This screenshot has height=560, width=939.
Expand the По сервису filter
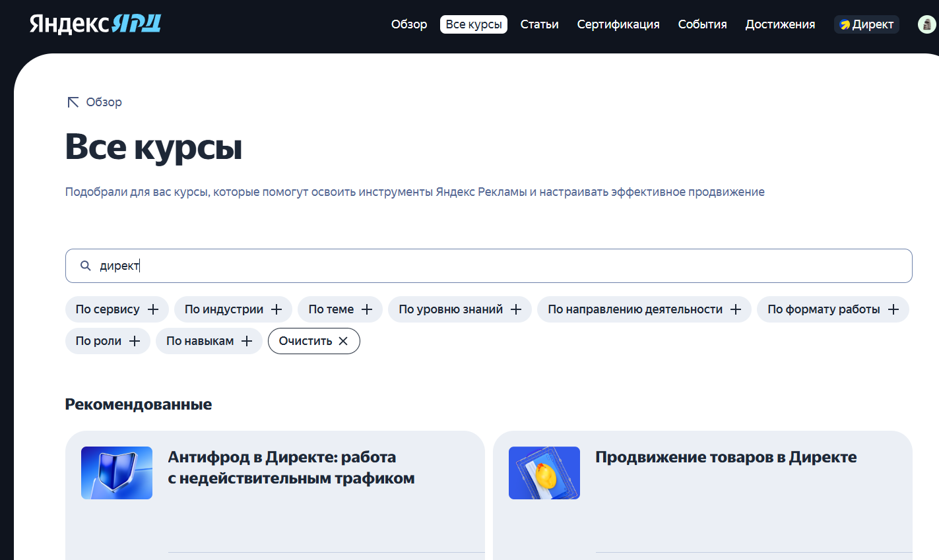point(117,309)
